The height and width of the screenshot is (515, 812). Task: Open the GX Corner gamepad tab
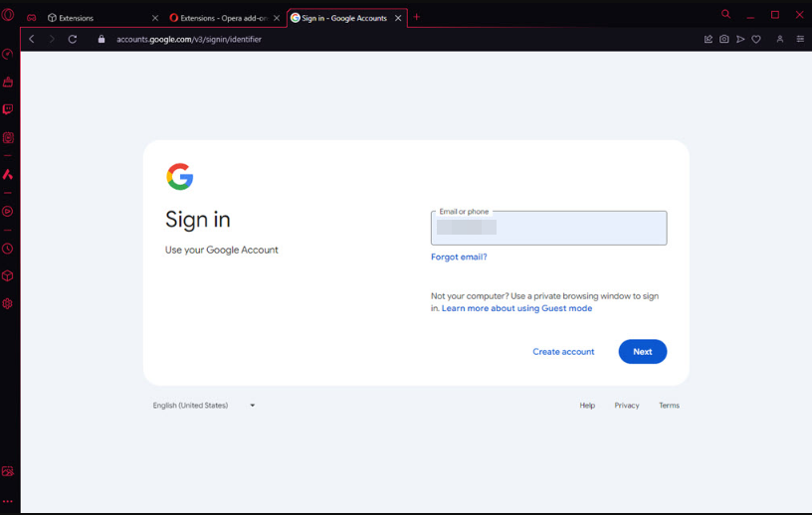[x=32, y=18]
